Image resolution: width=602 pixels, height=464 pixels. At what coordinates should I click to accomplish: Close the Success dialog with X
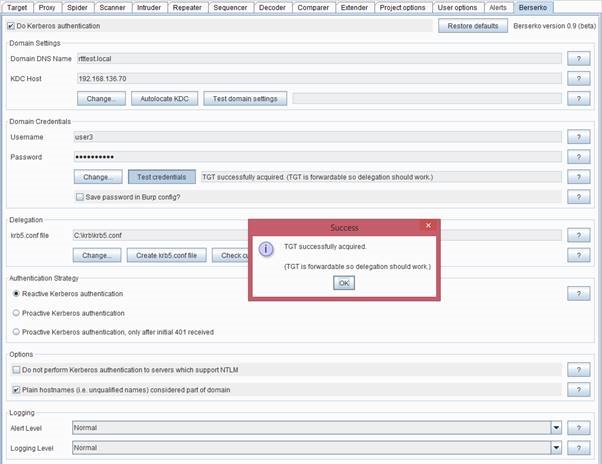[428, 227]
